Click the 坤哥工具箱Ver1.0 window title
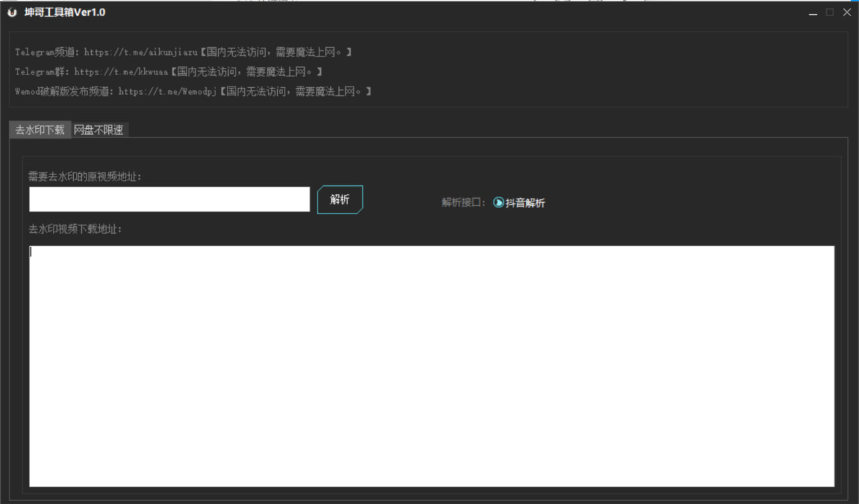This screenshot has height=504, width=859. tap(64, 13)
